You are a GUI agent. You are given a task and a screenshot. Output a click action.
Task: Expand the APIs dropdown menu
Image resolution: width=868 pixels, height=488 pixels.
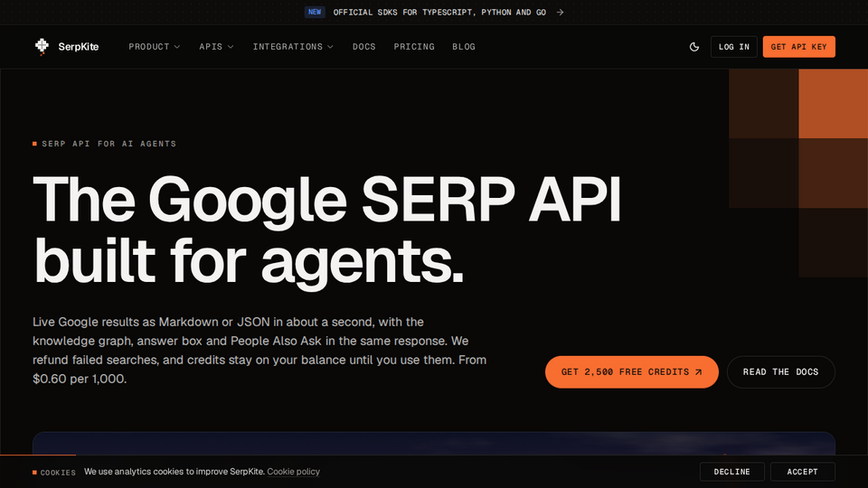(216, 47)
